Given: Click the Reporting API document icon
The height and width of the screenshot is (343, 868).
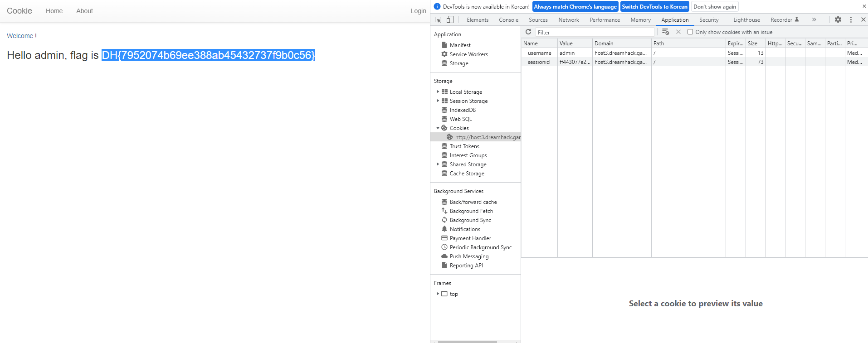Looking at the screenshot, I should coord(444,265).
